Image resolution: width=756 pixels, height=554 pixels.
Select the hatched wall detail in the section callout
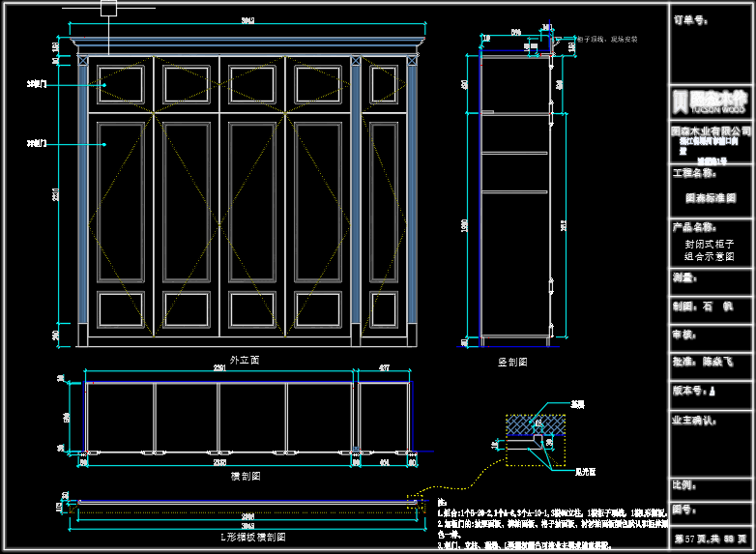pyautogui.click(x=536, y=424)
